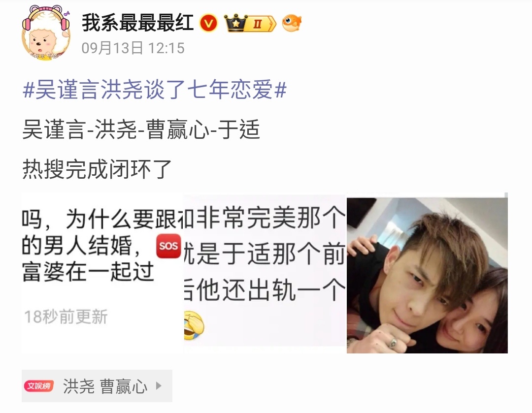The height and width of the screenshot is (413, 532).
Task: Tap the post timestamp 09月13日 12:15
Action: (133, 48)
